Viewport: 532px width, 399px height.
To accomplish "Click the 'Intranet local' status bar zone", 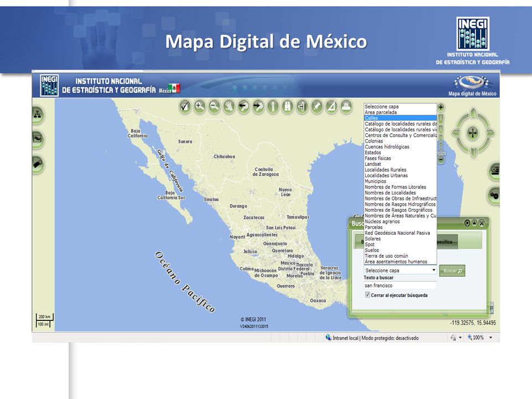I will (x=372, y=338).
